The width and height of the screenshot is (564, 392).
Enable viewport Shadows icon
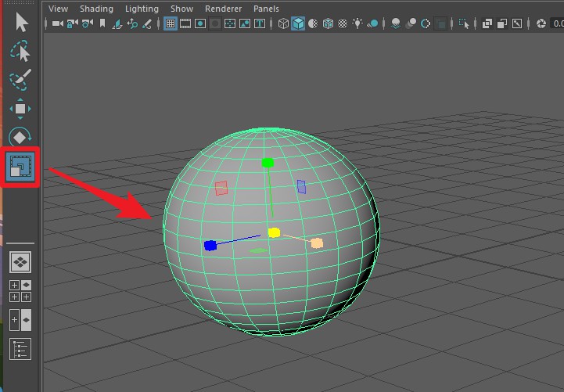click(x=372, y=23)
